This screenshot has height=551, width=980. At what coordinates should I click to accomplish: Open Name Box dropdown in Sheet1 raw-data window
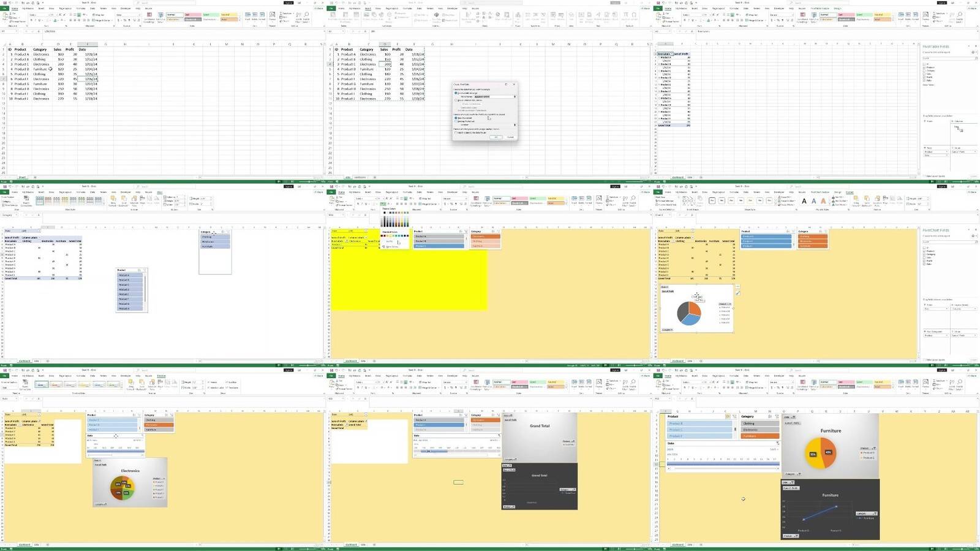click(x=17, y=31)
